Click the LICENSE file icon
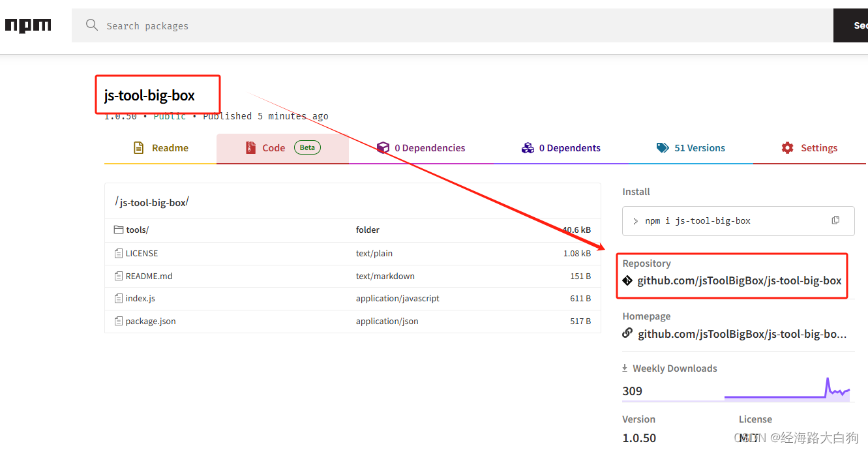Image resolution: width=868 pixels, height=450 pixels. coord(119,253)
